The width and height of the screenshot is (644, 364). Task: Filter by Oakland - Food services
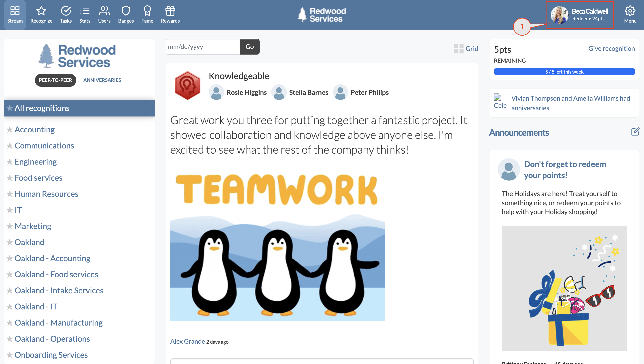click(x=56, y=275)
